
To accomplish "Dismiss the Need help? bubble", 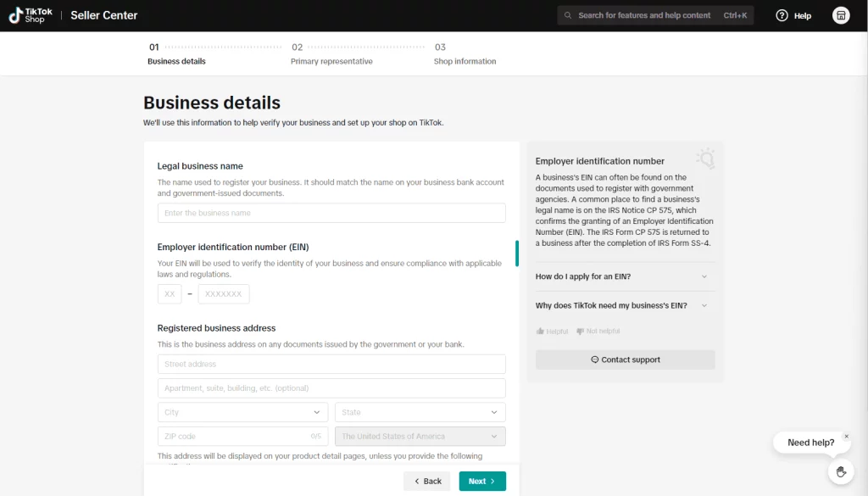I will pos(847,436).
